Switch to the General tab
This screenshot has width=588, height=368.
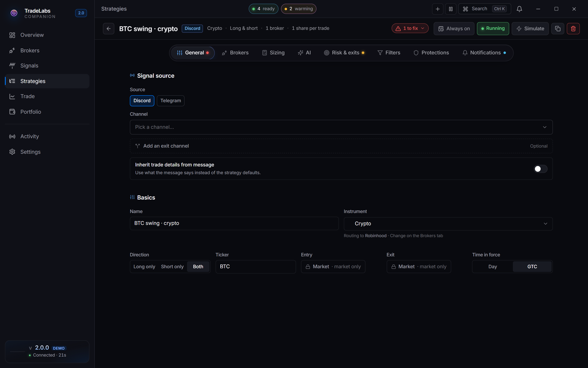click(x=193, y=53)
